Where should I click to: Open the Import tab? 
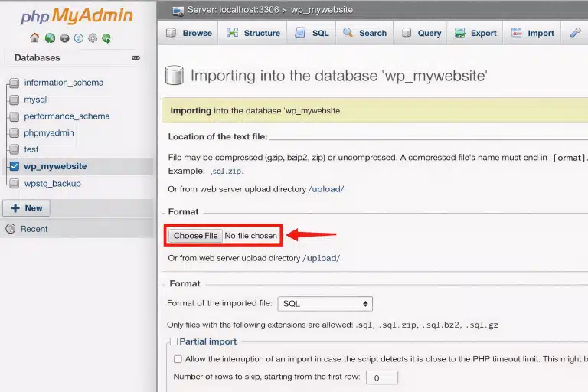(533, 33)
